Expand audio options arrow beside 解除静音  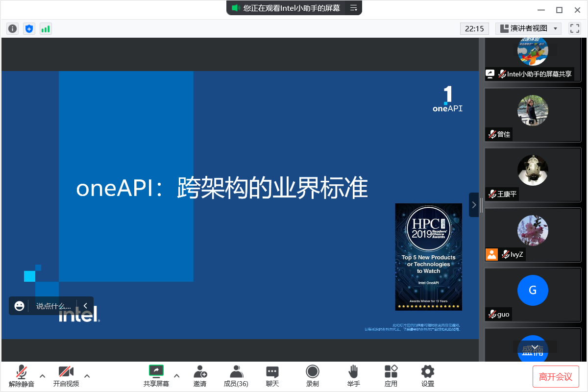point(43,376)
